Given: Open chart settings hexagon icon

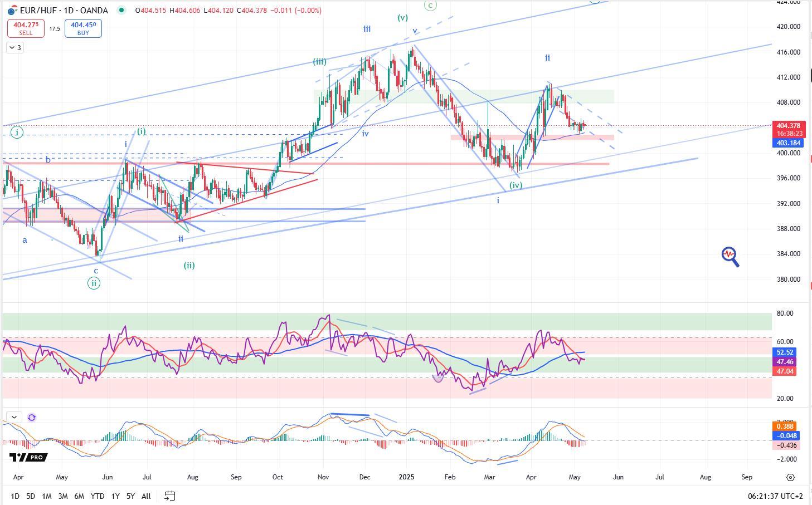Looking at the screenshot, I should coord(790,477).
